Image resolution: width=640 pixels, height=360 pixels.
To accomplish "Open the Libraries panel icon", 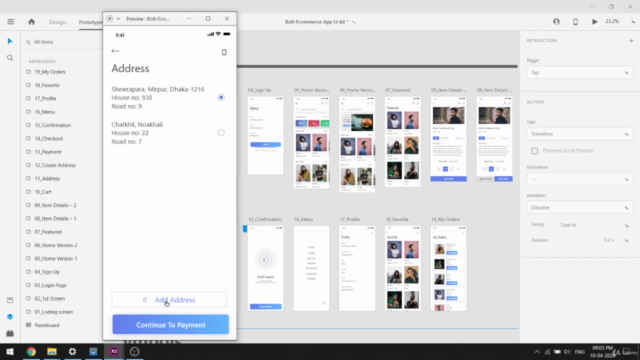I will [x=10, y=300].
